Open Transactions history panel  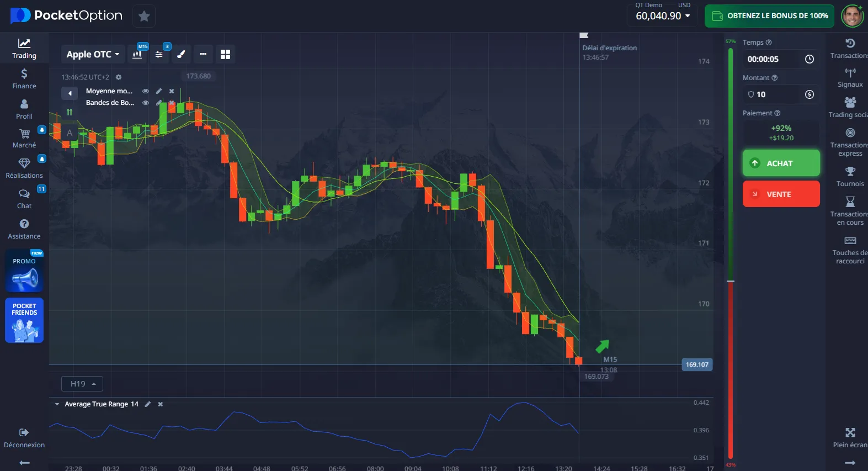click(x=850, y=49)
